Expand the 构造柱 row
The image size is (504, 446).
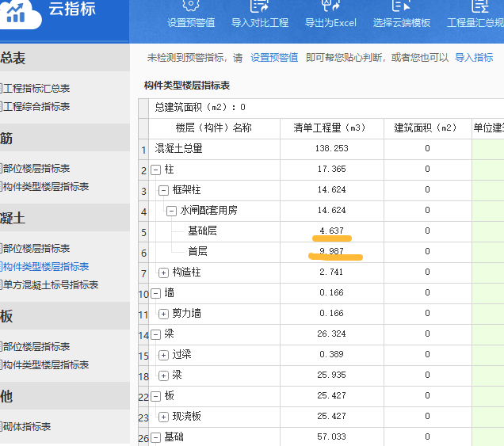(163, 273)
